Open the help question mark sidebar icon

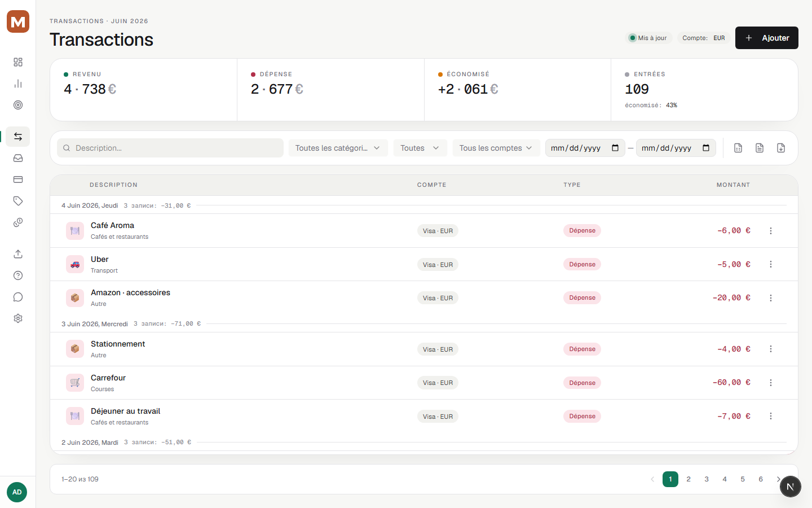point(18,275)
